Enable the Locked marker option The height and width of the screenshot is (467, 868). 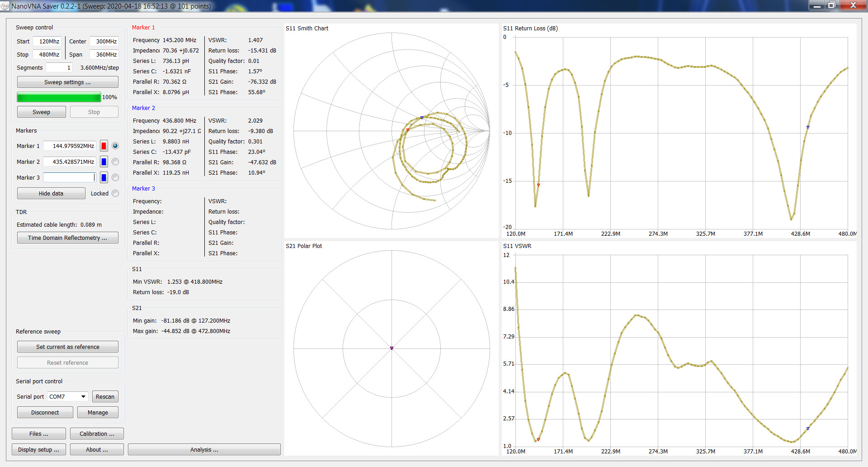tap(115, 193)
